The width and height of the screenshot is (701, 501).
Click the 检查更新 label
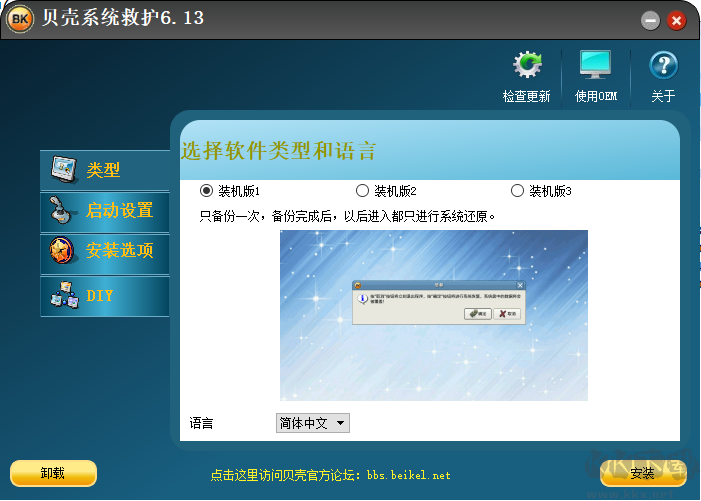pyautogui.click(x=526, y=96)
